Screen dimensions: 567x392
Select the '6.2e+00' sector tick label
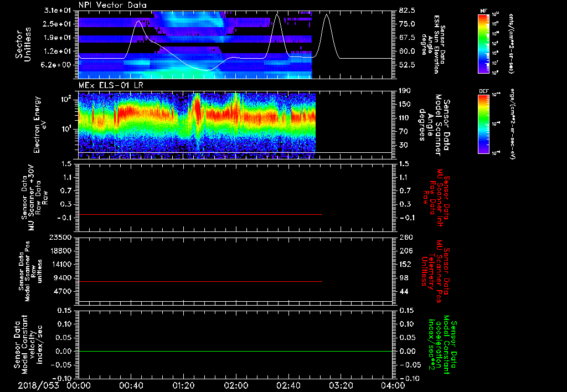pos(57,65)
